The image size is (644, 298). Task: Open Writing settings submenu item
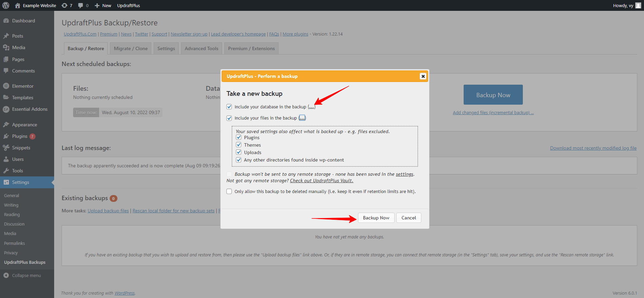pyautogui.click(x=11, y=205)
